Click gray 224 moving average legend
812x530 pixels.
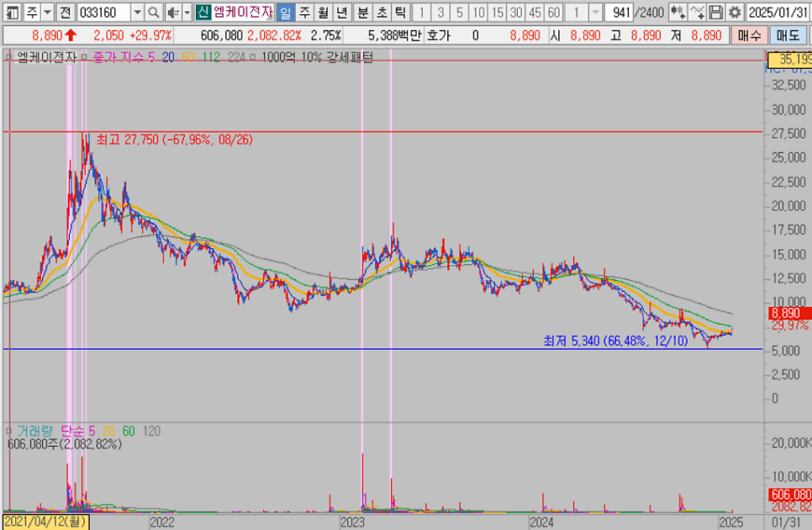(x=236, y=56)
